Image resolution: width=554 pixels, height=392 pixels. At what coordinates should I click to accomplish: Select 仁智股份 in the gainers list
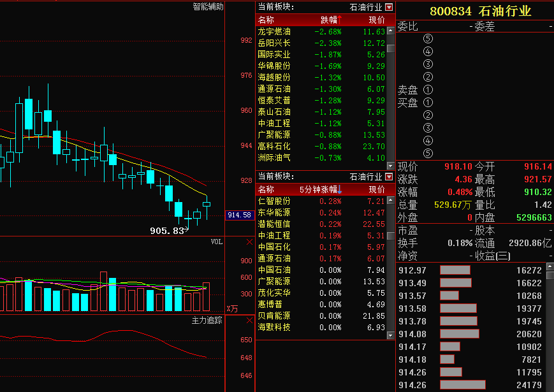point(274,201)
